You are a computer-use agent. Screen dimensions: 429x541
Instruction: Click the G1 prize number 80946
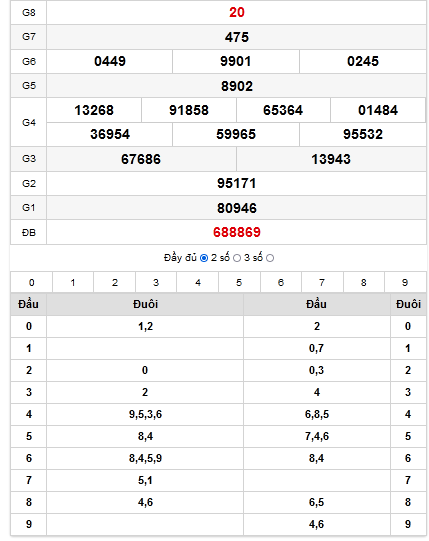(x=237, y=208)
